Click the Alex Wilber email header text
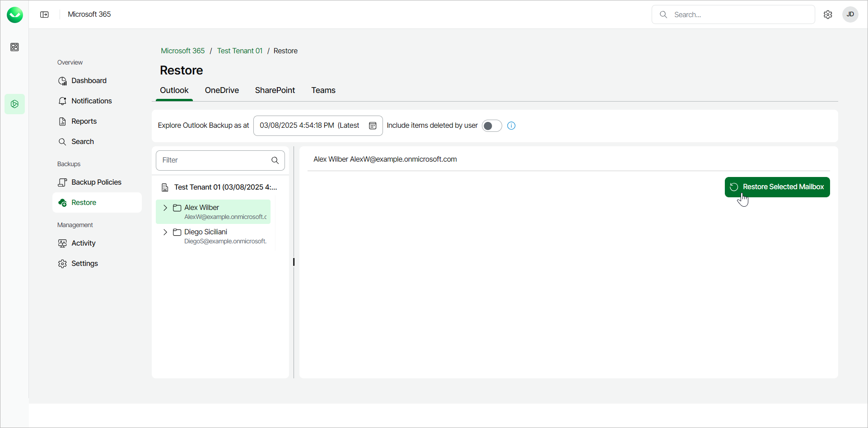The height and width of the screenshot is (428, 868). (385, 159)
